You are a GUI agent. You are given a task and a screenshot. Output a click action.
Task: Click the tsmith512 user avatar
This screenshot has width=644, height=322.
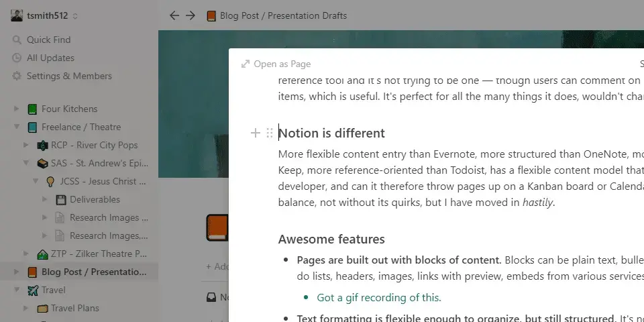(17, 15)
